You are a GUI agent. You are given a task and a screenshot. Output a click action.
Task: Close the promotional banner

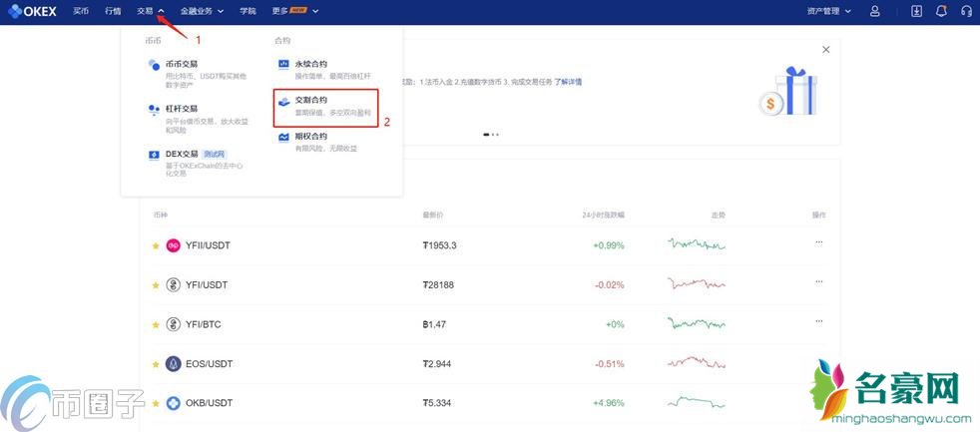click(x=825, y=50)
